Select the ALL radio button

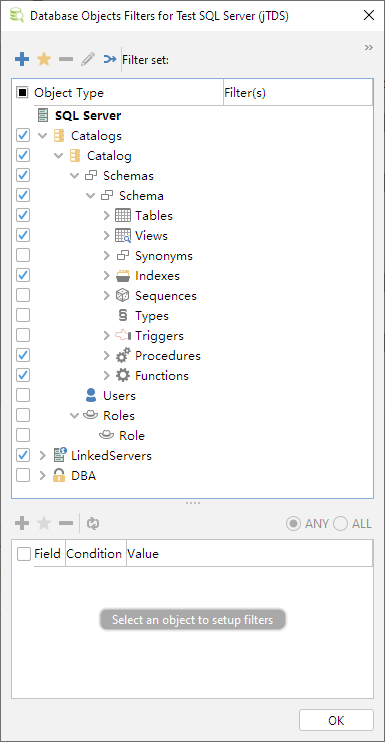click(x=340, y=524)
